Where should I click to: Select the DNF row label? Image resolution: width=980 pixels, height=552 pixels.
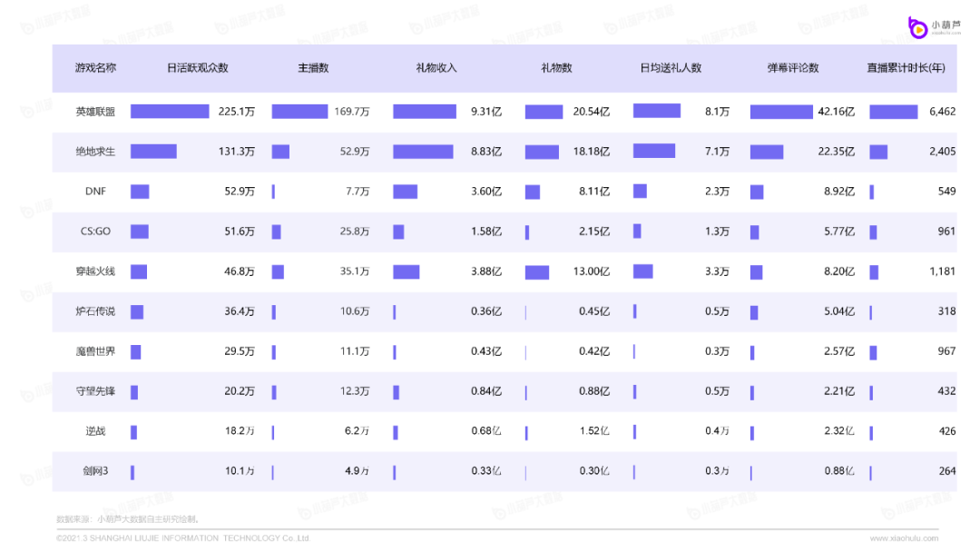click(x=95, y=192)
